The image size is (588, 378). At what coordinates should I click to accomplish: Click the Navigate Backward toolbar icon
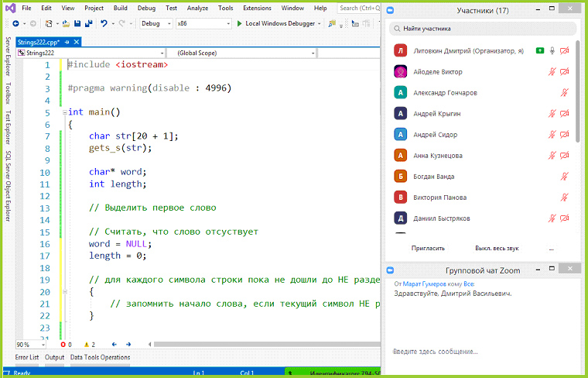coord(15,23)
